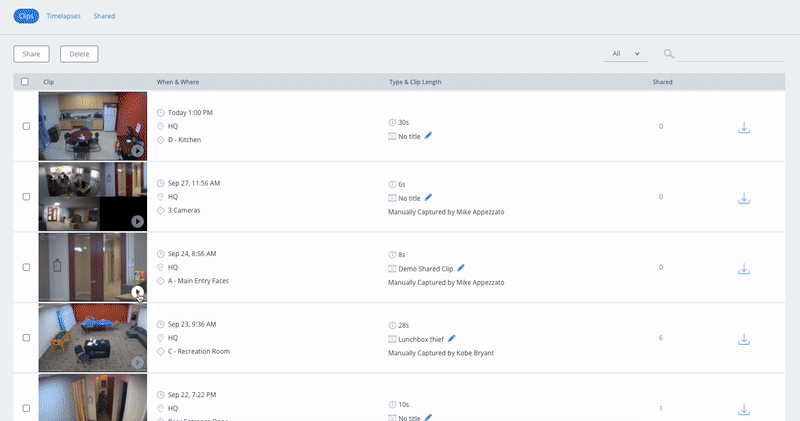Click the D - Kitchen camera name
The width and height of the screenshot is (800, 421).
coord(184,139)
